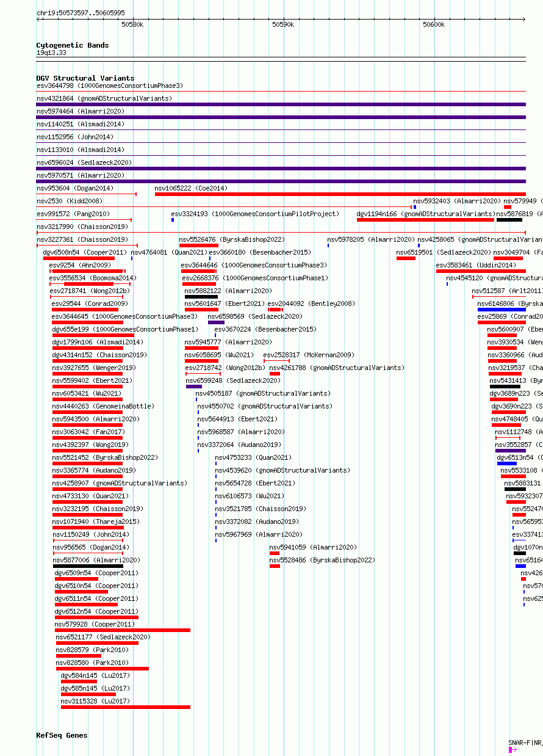
Task: Open variant nsv4539620 (gnomADStructuralVariants)
Action: point(282,470)
